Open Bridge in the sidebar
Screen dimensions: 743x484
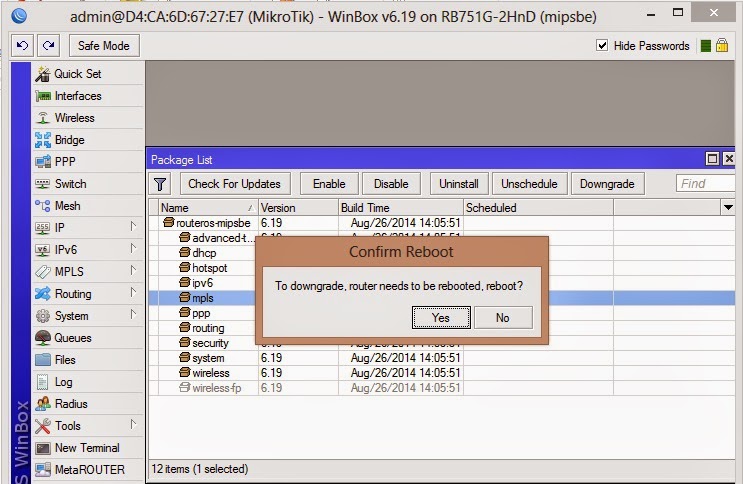tap(88, 140)
